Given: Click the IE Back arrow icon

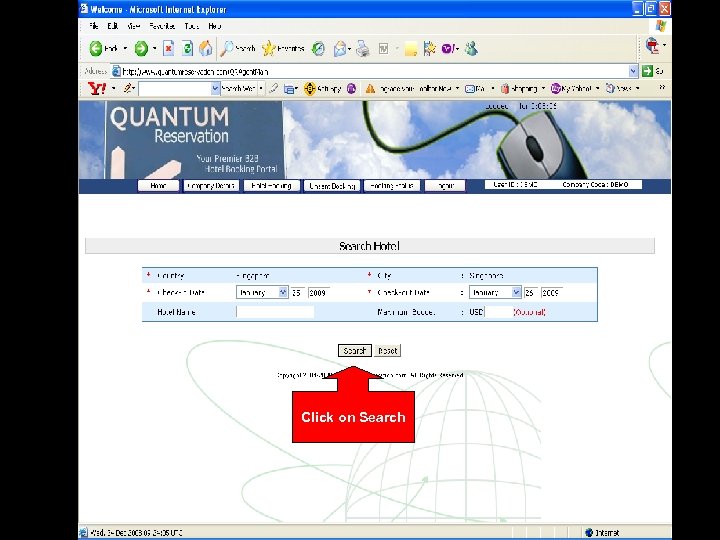Looking at the screenshot, I should coord(96,48).
